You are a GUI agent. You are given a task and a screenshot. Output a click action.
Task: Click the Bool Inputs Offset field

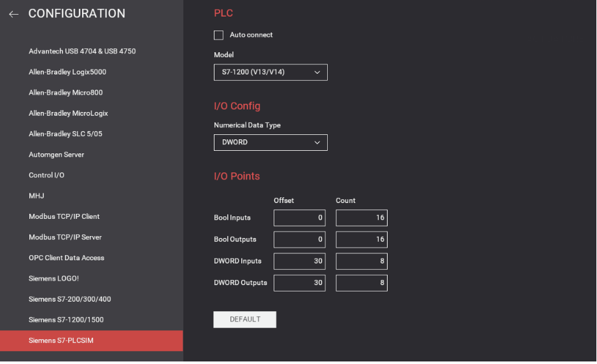[300, 218]
